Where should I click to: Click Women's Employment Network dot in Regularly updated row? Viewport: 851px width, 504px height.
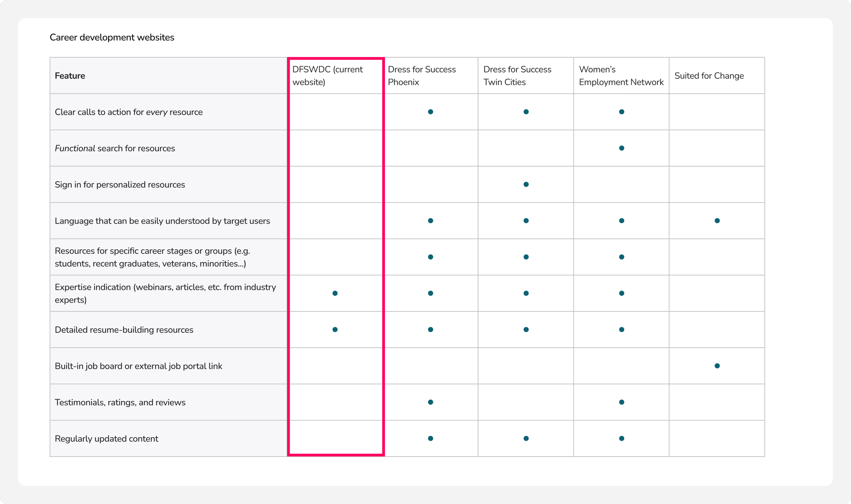tap(622, 438)
